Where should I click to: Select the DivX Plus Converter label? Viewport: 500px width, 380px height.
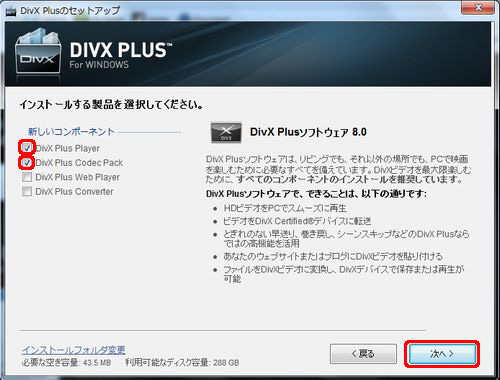[74, 192]
